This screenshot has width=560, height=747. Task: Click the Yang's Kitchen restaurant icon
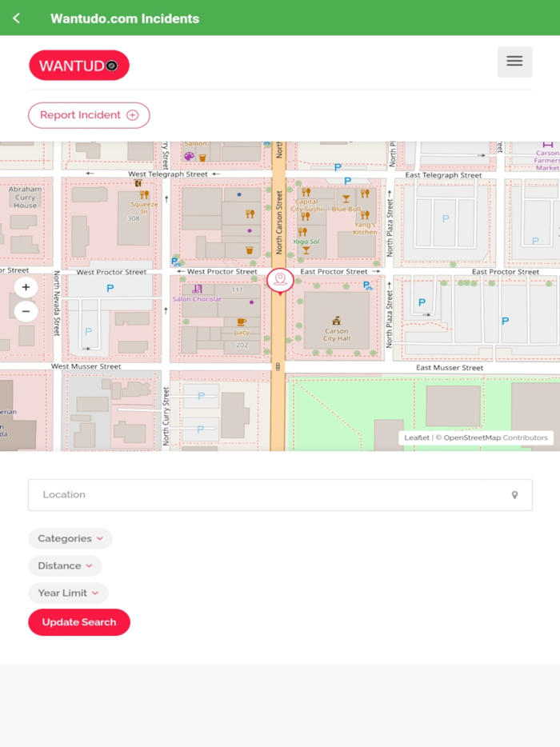(365, 215)
